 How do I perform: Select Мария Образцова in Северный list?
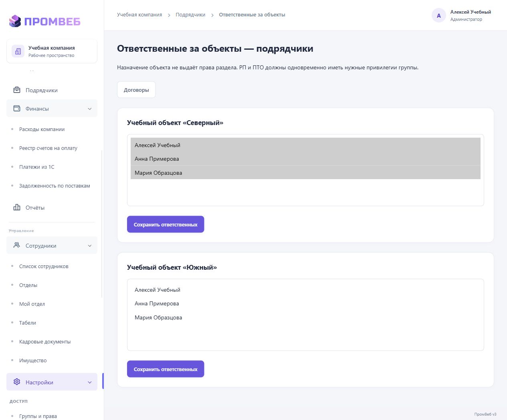(305, 173)
